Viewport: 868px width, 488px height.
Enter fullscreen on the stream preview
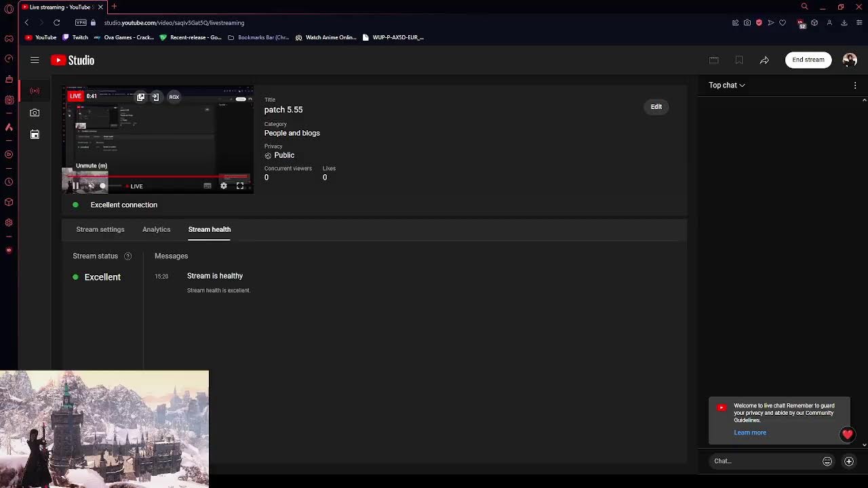click(x=240, y=186)
